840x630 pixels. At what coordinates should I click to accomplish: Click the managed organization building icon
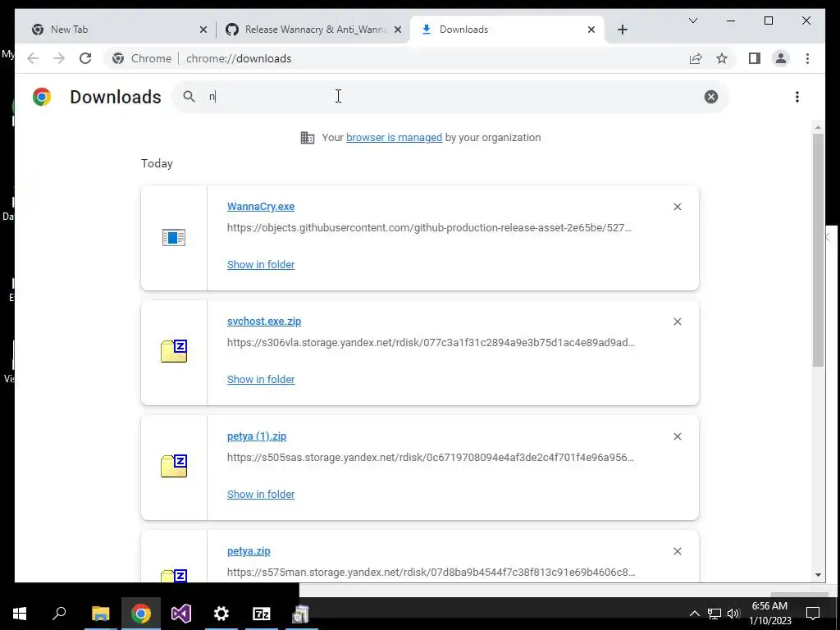point(308,138)
